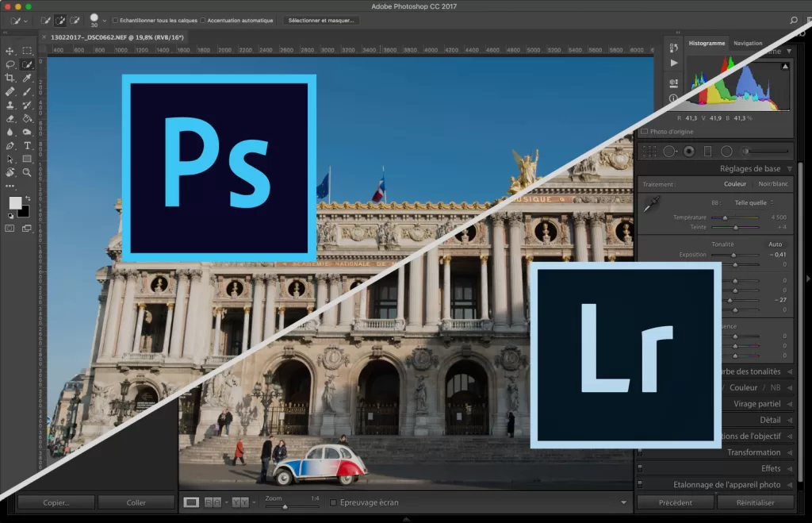The width and height of the screenshot is (812, 523).
Task: Open the "BB: Telle quelle" white balance dropdown
Action: pos(751,202)
